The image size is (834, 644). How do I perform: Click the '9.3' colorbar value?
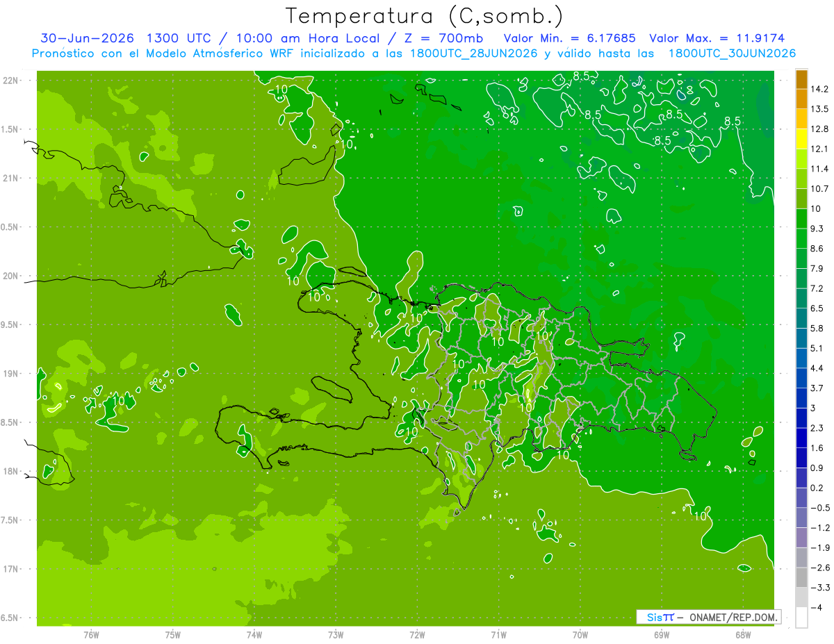[817, 228]
